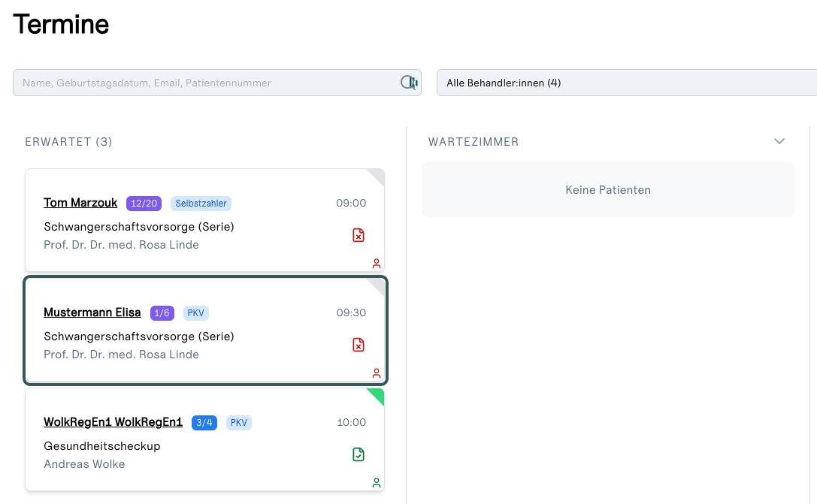Click the WARTEZIMMER column header
The height and width of the screenshot is (504, 817).
[474, 142]
